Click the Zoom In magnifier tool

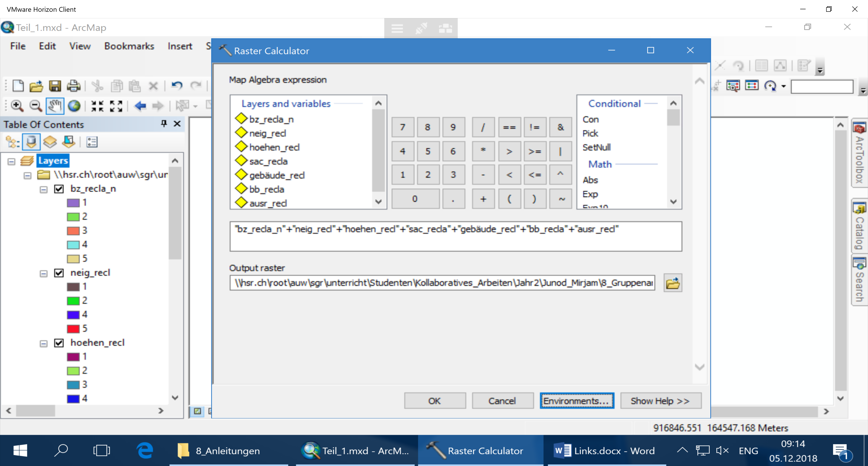[17, 106]
